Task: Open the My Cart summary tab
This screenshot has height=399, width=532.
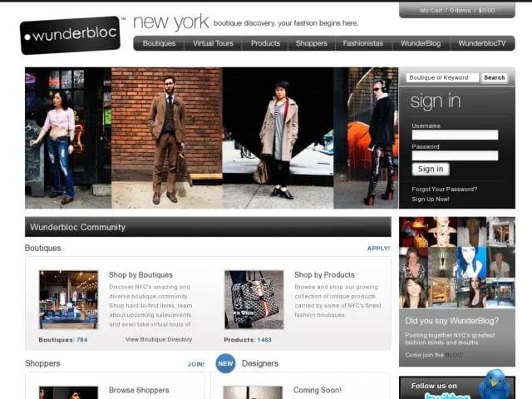Action: coord(457,10)
